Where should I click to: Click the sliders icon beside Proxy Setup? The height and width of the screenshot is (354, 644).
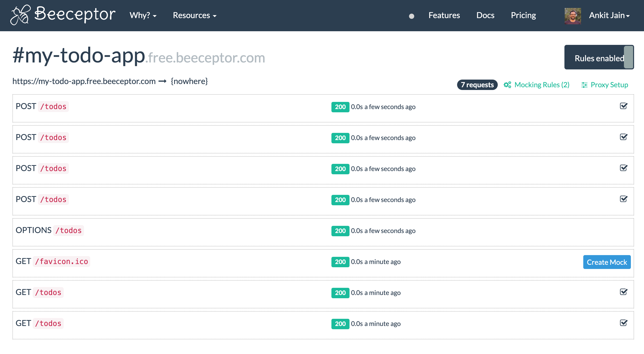coord(584,85)
